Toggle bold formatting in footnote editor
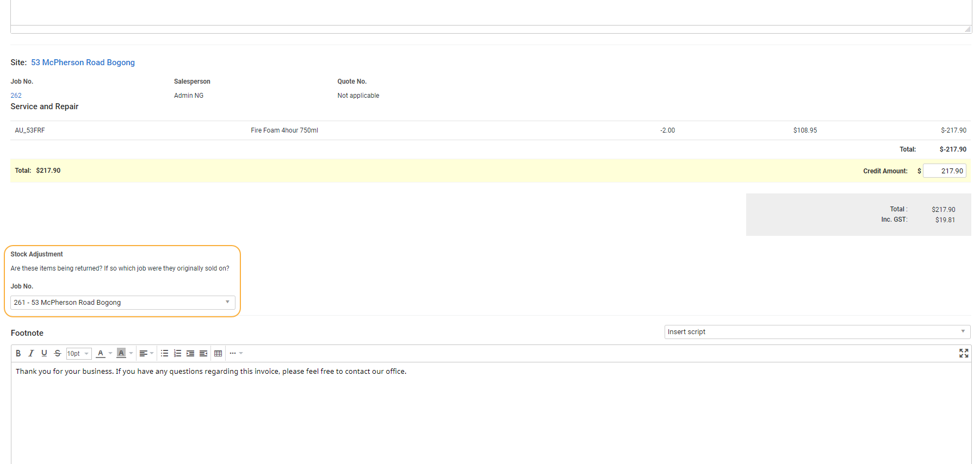 [18, 353]
